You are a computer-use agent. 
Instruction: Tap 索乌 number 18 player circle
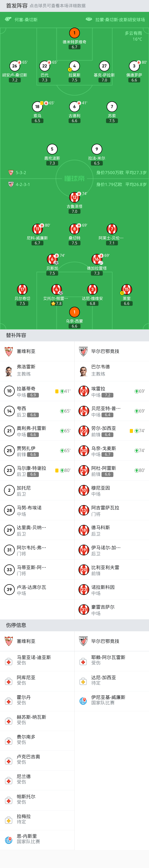point(37,107)
